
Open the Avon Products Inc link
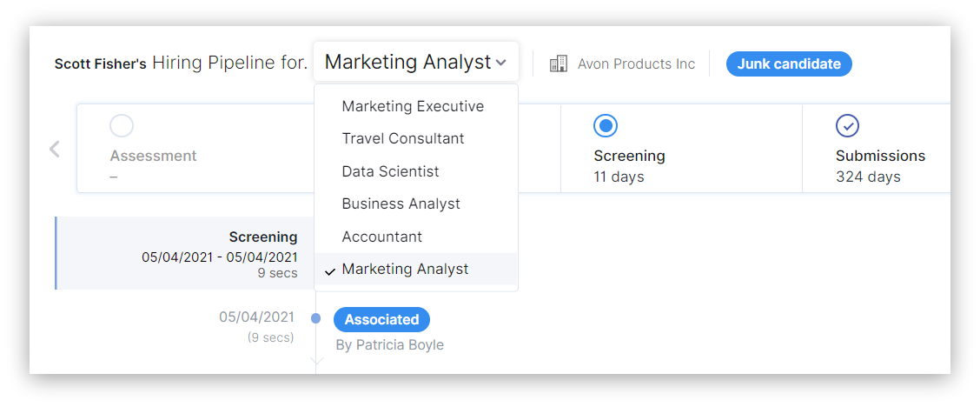(636, 63)
